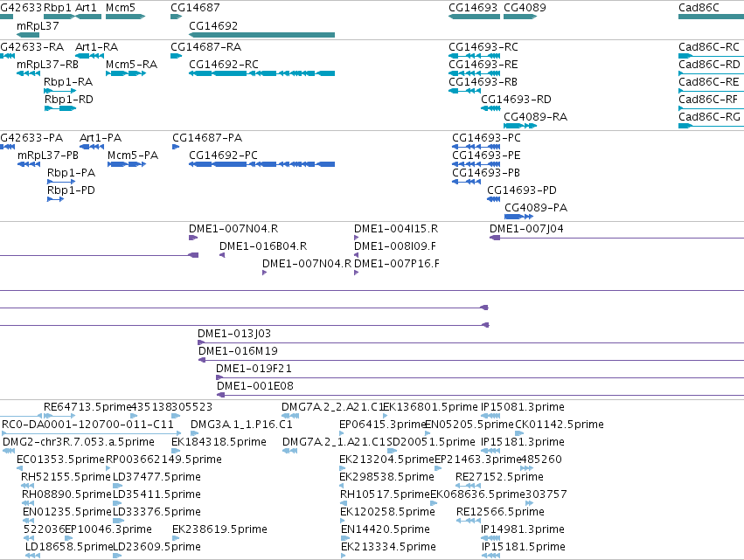Click the mRpL37-RB transcript label
The width and height of the screenshot is (744, 560).
point(47,65)
